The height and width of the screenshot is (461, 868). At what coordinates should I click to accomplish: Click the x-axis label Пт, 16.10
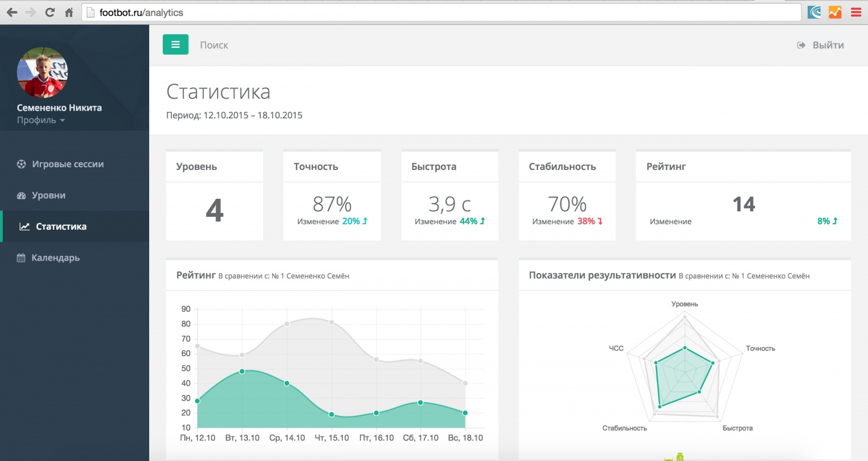[376, 438]
